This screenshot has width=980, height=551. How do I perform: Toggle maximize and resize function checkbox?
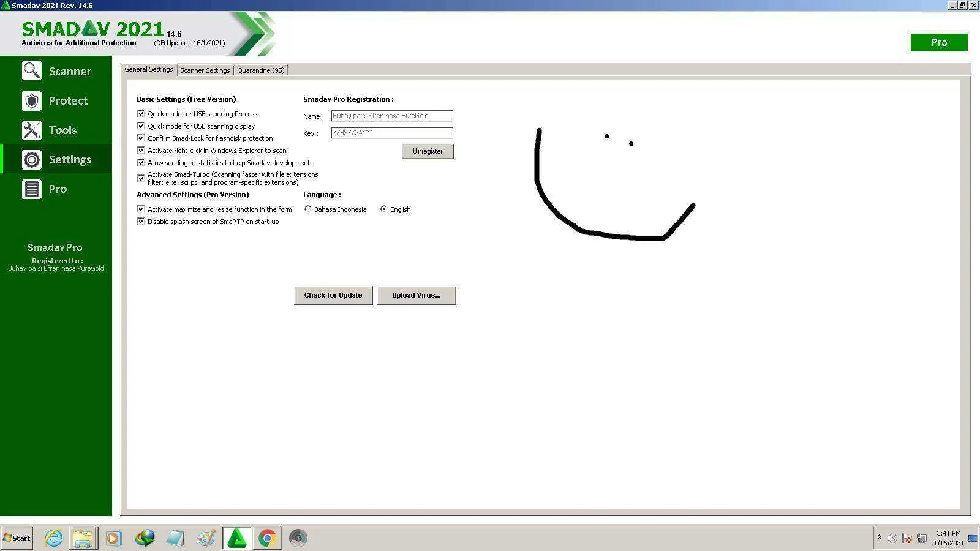[x=141, y=209]
